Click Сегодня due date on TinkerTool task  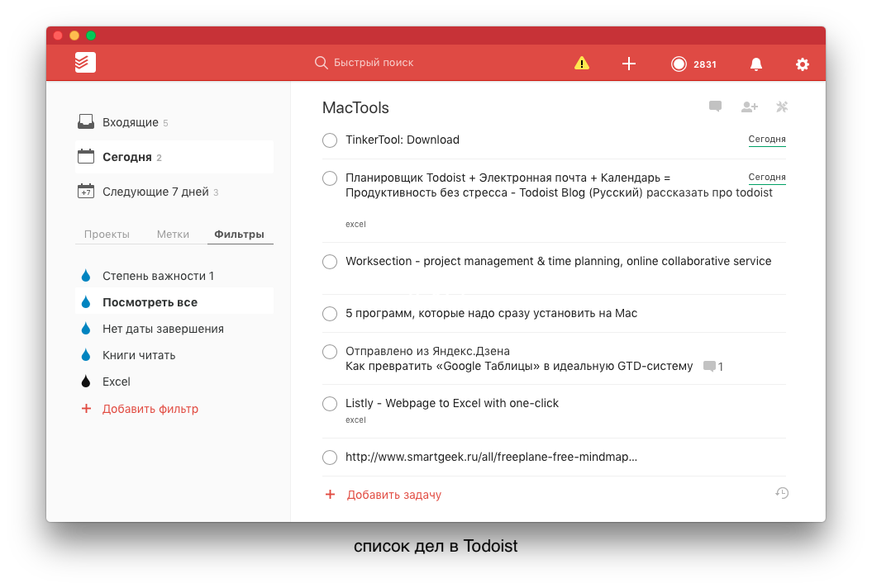(767, 139)
